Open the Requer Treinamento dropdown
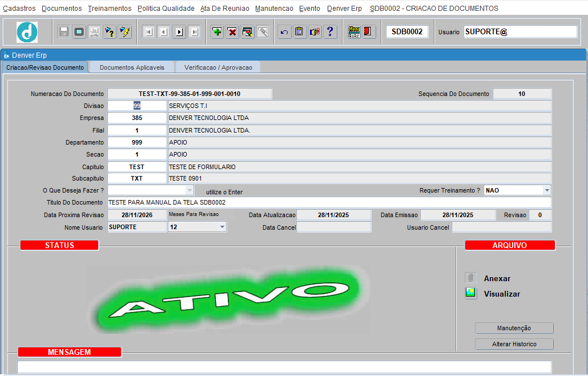This screenshot has width=588, height=376. pos(546,190)
